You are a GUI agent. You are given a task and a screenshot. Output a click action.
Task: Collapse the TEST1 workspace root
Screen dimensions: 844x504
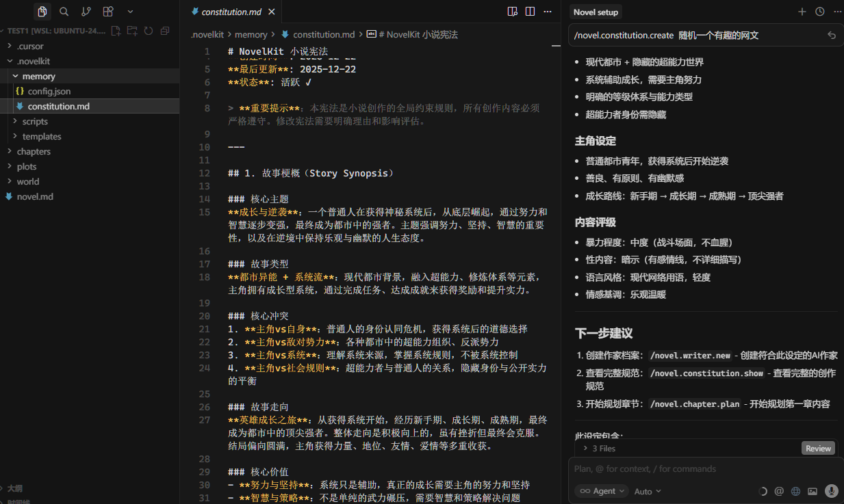(55, 31)
